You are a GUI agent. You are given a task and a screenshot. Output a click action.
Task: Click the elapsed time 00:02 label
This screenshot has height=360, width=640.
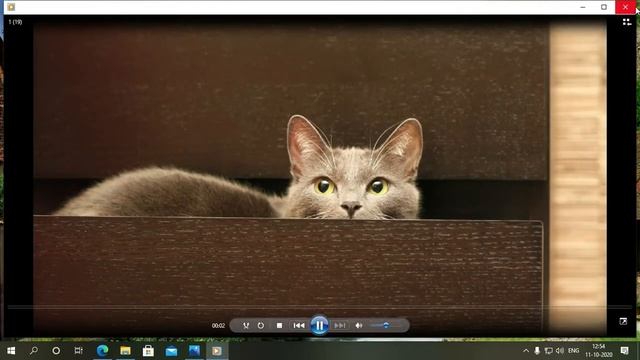click(218, 326)
